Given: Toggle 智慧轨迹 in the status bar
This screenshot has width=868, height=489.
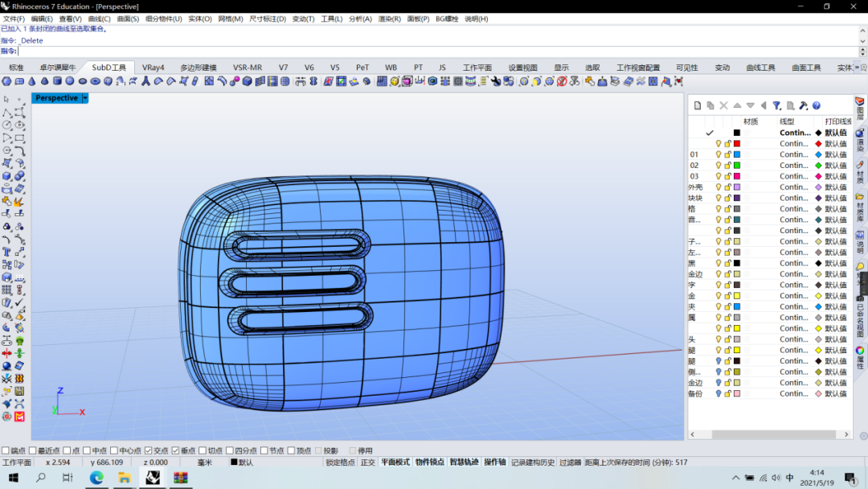Looking at the screenshot, I should [x=464, y=462].
